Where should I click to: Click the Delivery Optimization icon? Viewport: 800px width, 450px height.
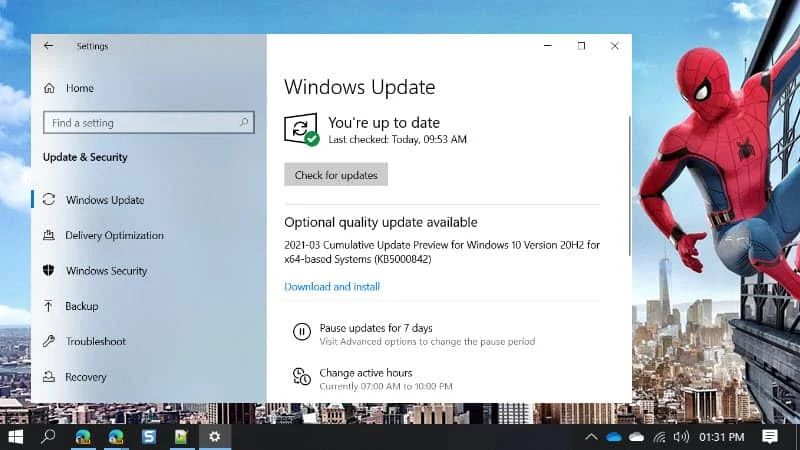(x=49, y=235)
